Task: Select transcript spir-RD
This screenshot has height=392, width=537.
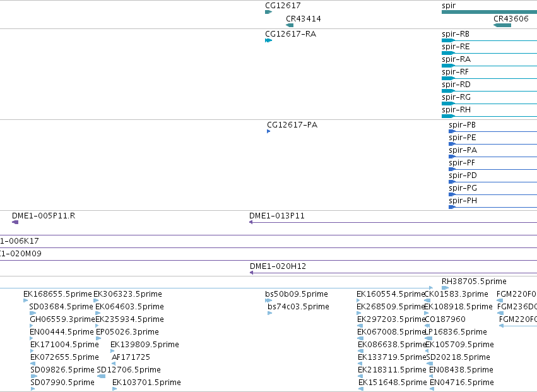Action: tap(456, 85)
